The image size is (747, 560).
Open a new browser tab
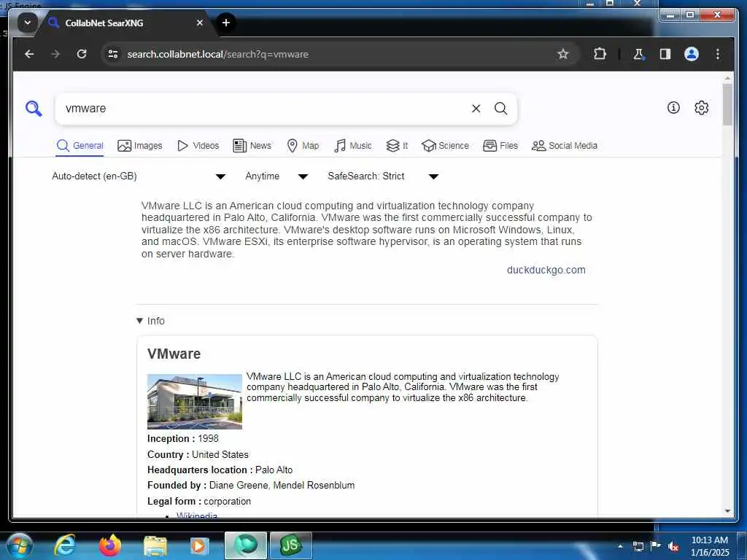coord(226,23)
